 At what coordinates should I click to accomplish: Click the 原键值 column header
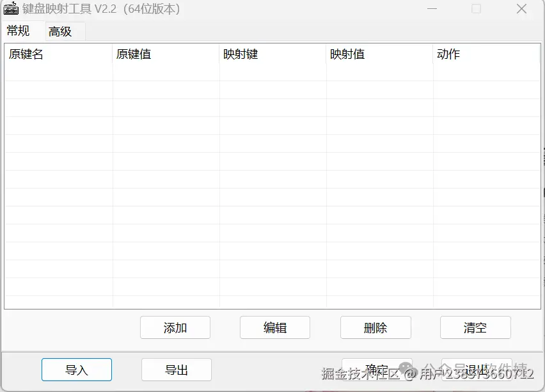[x=134, y=54]
